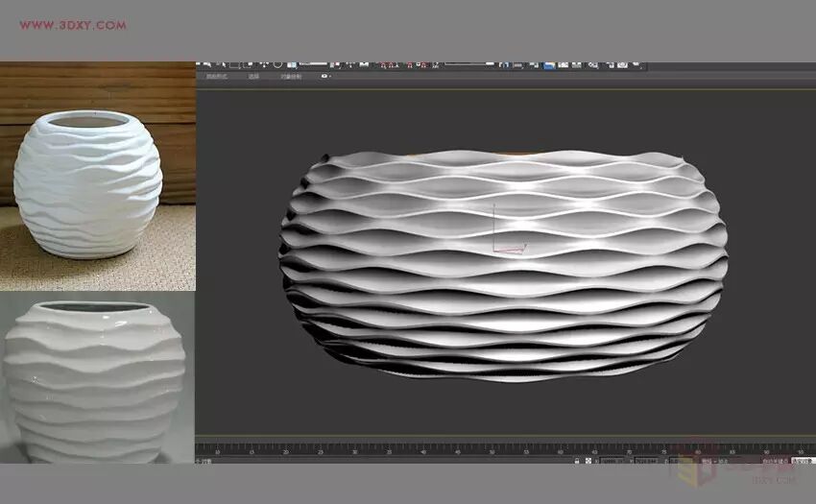Activate the Select and Scale tool

click(x=292, y=64)
